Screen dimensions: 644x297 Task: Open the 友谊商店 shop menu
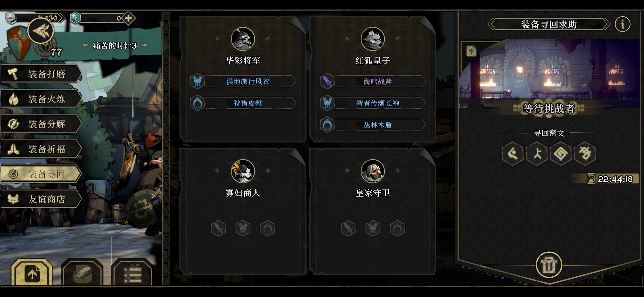[41, 199]
